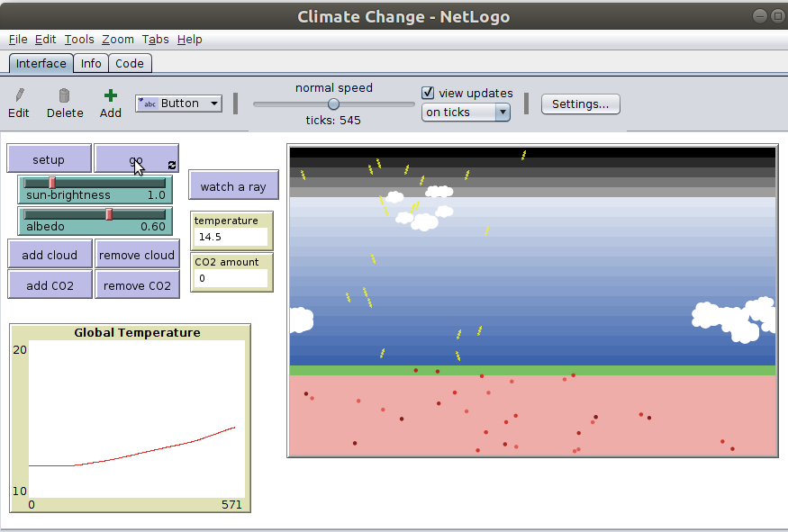Click the add cloud button
This screenshot has width=788, height=532.
coord(49,255)
